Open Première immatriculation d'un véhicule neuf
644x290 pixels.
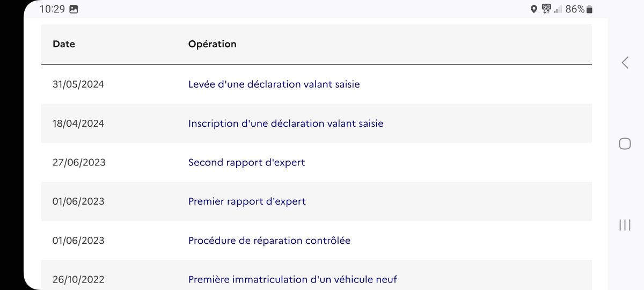[292, 279]
